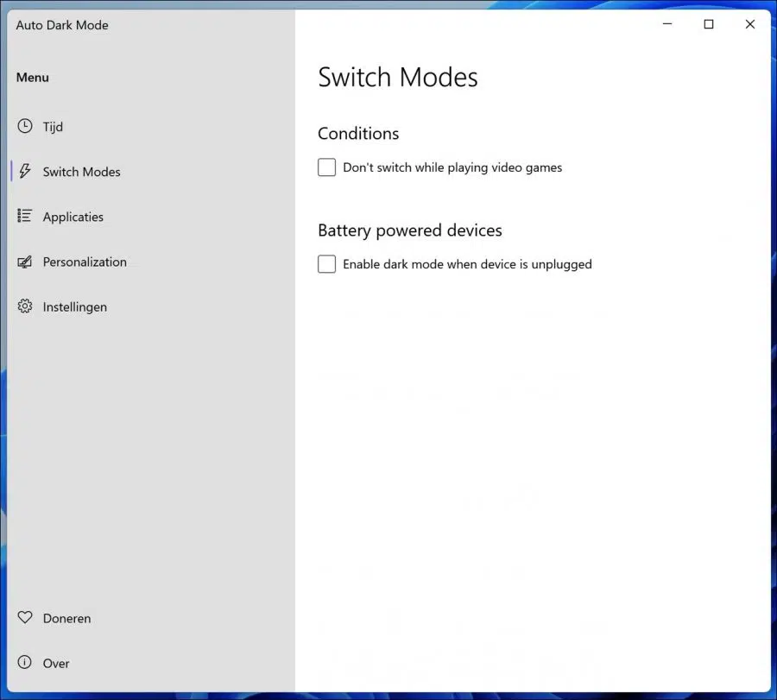The image size is (777, 700).
Task: Click the Switch Modes page title
Action: 398,78
